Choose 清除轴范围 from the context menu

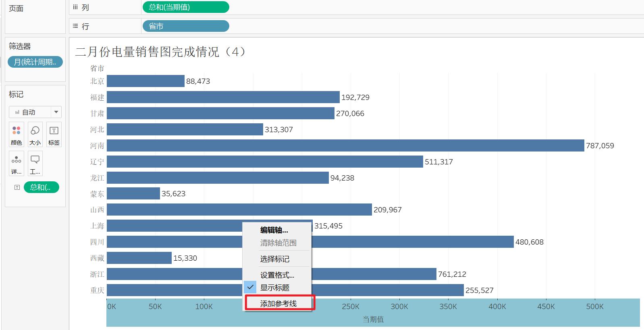coord(278,243)
